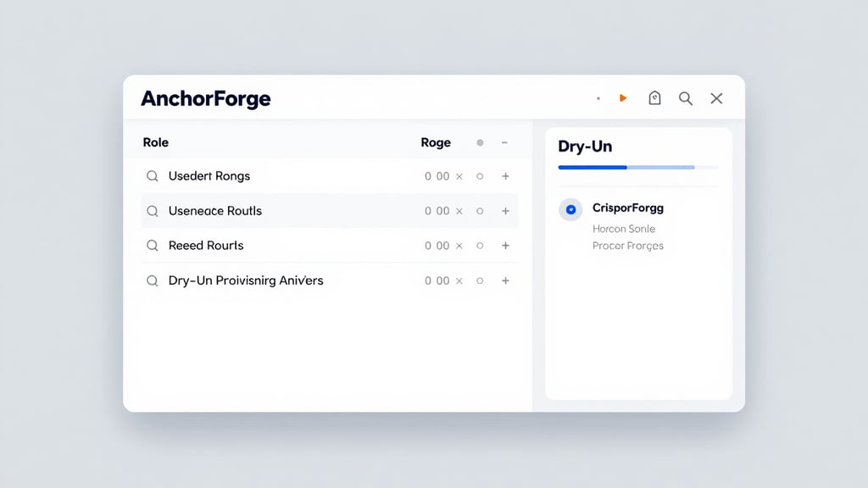Add to Usedert Rongs with plus icon
Image resolution: width=868 pixels, height=488 pixels.
point(505,176)
